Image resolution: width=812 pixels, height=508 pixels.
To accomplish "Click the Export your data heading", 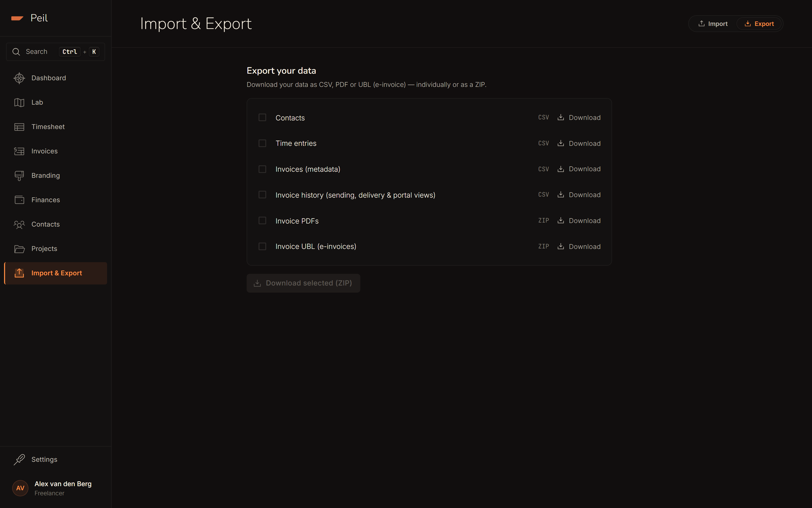I will tap(281, 71).
